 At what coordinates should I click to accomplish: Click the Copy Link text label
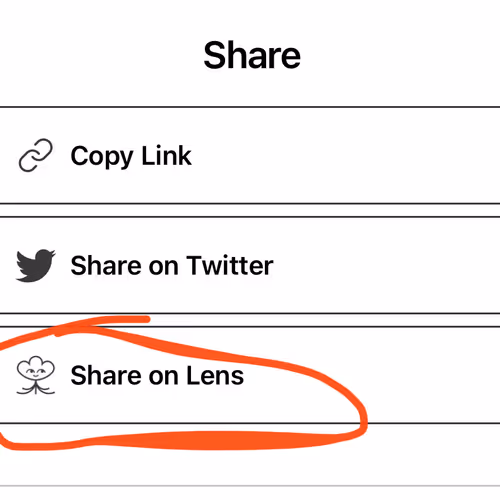point(131,156)
